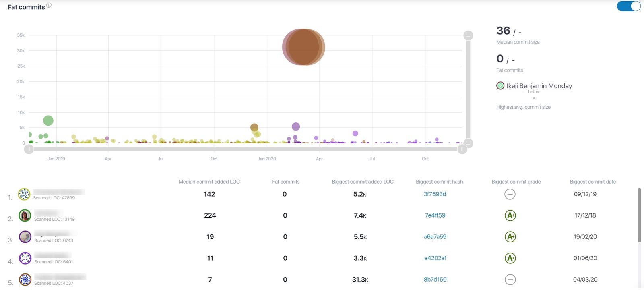Click the large brown bubble in the chart
The width and height of the screenshot is (644, 290).
click(x=303, y=46)
